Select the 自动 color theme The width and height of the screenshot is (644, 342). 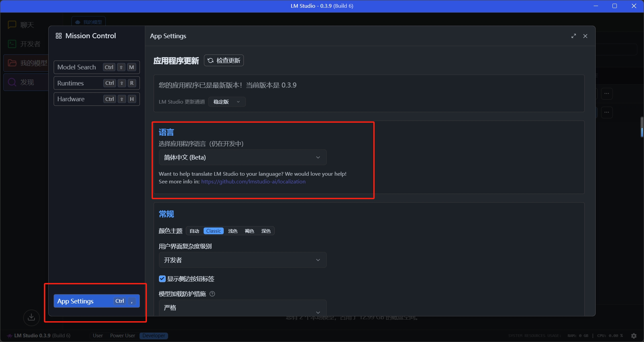tap(195, 231)
